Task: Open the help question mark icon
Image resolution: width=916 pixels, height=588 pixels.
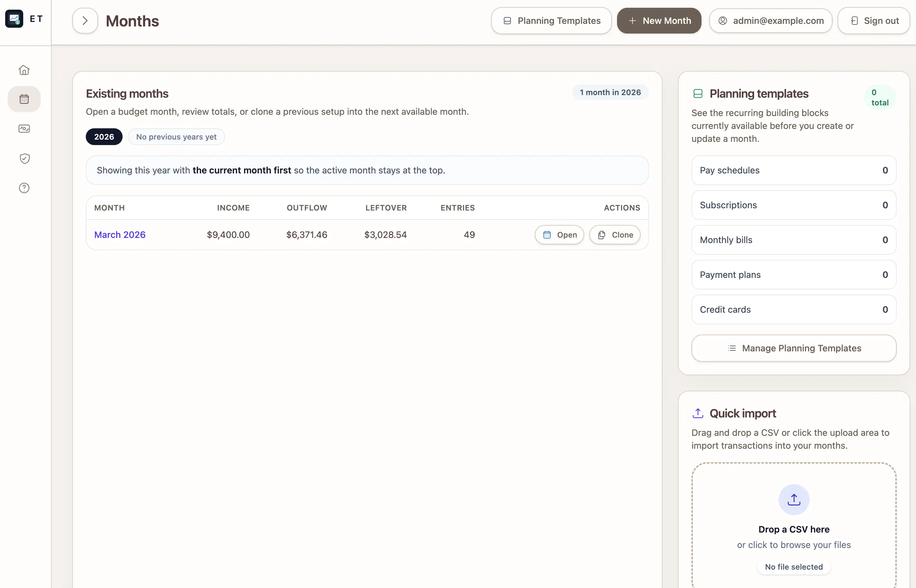Action: (x=24, y=188)
